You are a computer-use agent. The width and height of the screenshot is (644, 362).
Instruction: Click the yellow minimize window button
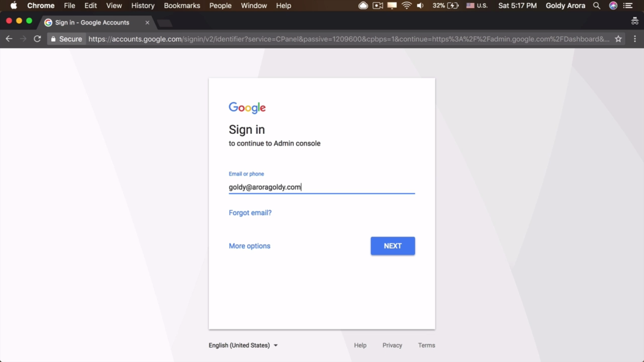point(19,21)
